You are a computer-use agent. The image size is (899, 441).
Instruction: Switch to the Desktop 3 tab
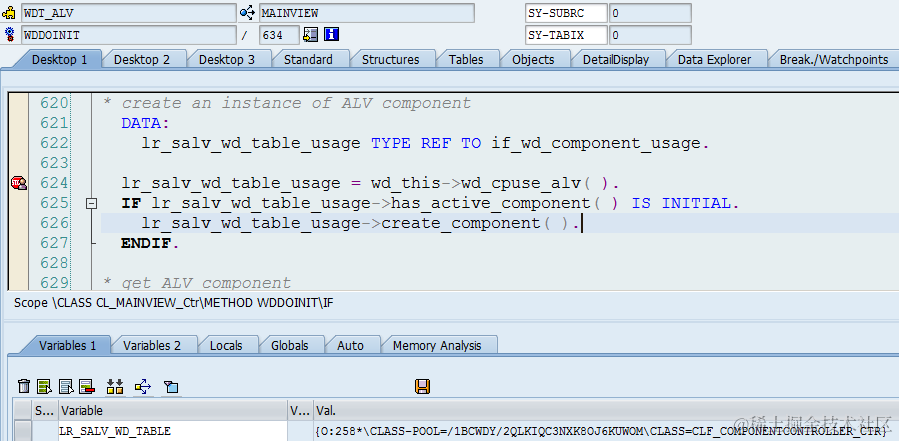click(227, 60)
